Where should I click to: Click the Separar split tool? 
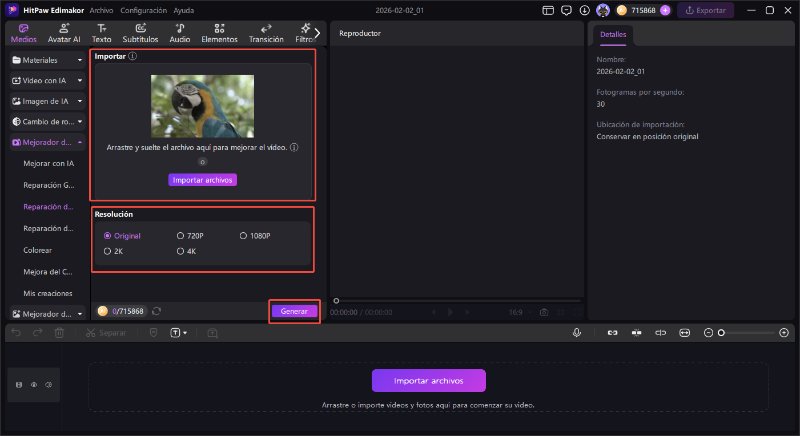point(106,333)
